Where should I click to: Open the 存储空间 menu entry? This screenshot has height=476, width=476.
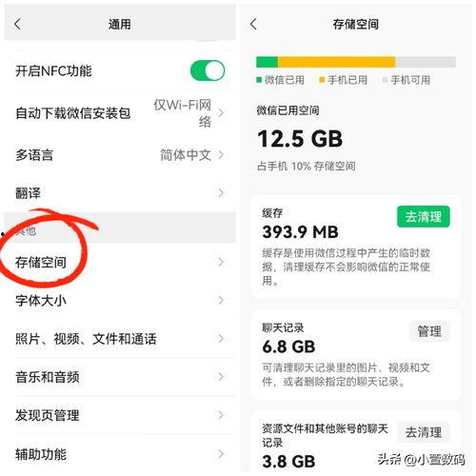pyautogui.click(x=120, y=262)
